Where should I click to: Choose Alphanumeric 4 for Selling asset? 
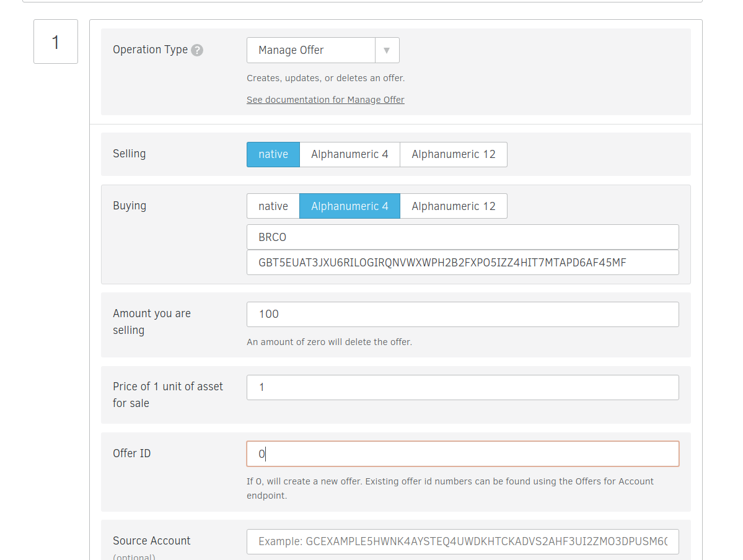point(350,154)
